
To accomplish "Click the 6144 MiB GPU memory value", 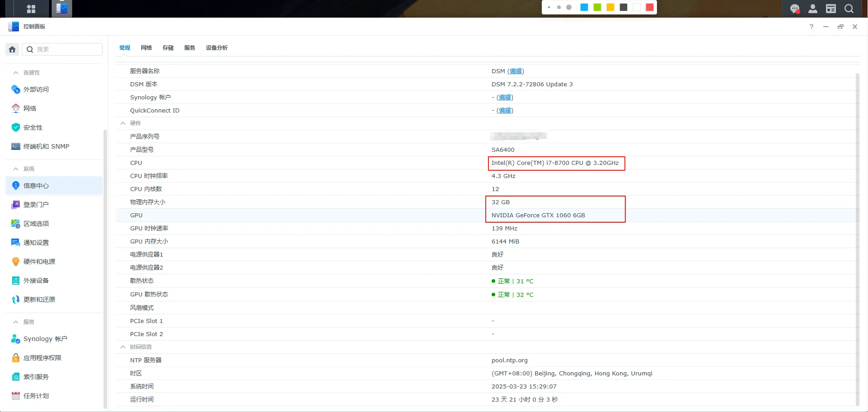I will pos(505,242).
